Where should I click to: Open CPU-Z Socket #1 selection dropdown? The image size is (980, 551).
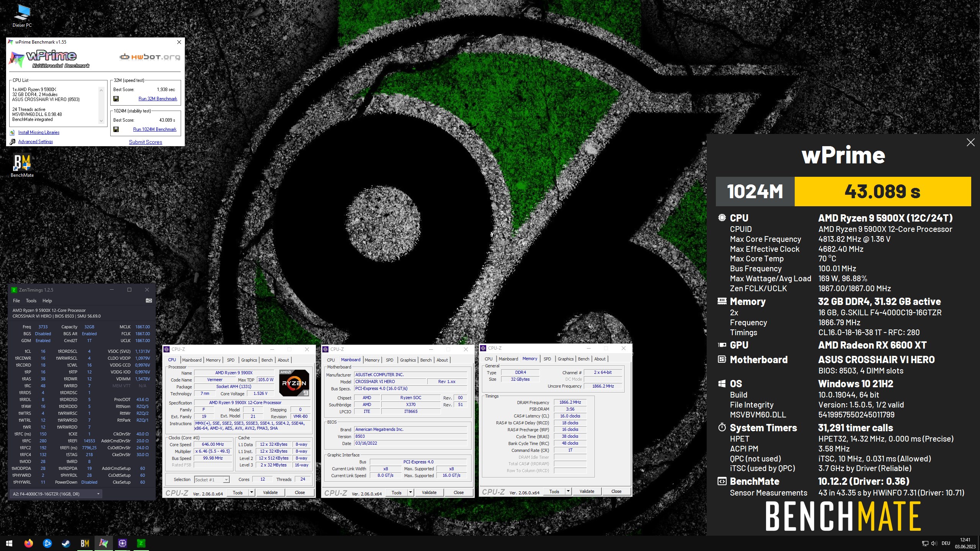coord(212,479)
